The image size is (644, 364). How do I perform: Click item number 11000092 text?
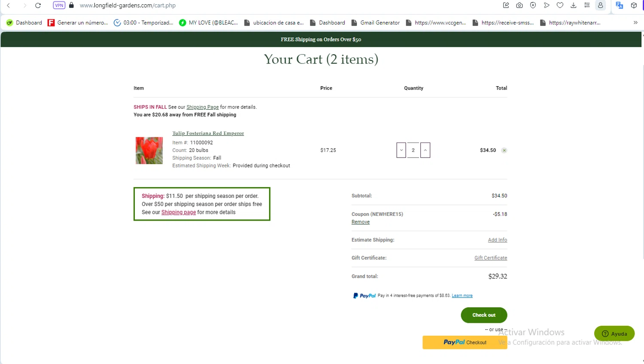[x=201, y=143]
